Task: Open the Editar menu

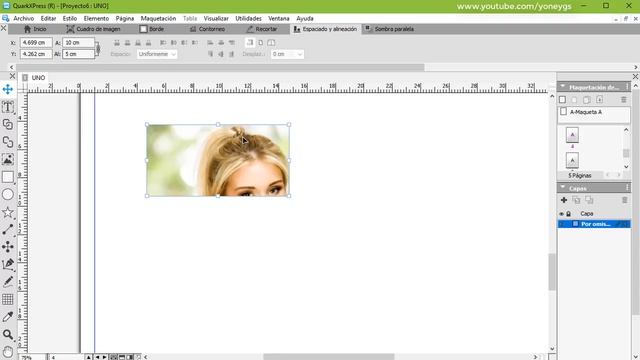Action: tap(48, 18)
